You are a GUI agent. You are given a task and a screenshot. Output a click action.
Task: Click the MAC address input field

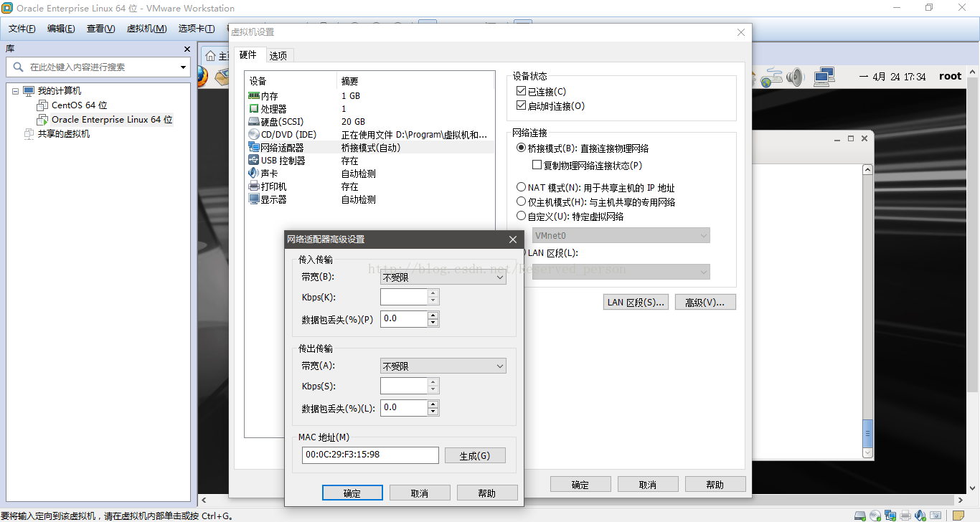point(370,455)
